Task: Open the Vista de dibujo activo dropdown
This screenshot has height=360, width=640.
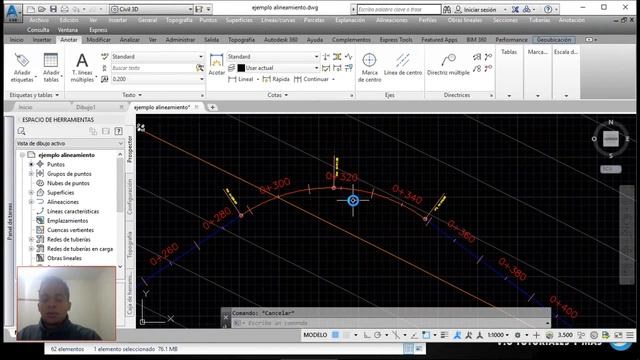Action: [x=70, y=144]
